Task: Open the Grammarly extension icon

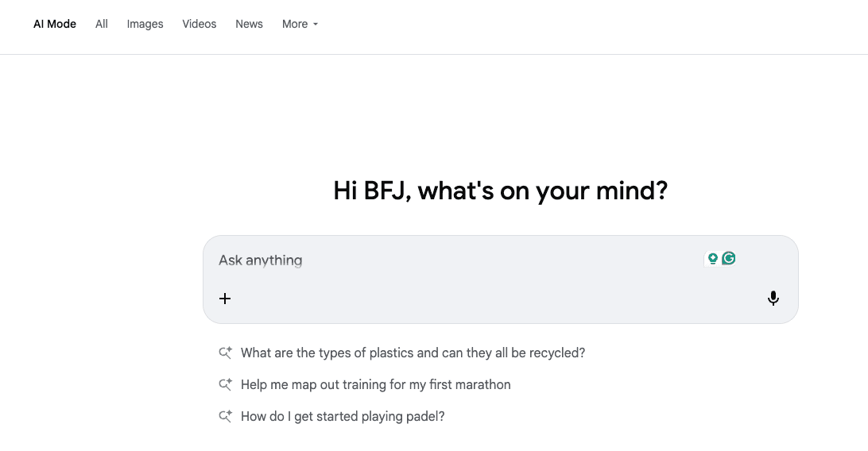Action: coord(729,258)
